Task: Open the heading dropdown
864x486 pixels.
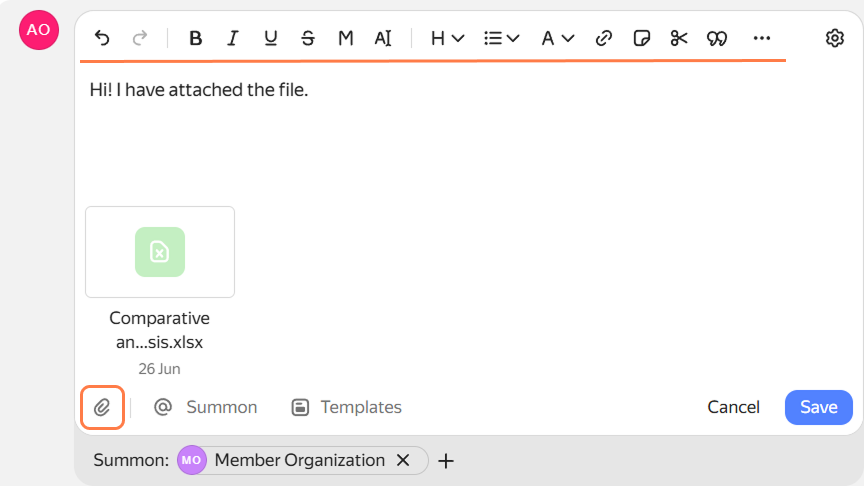Action: [447, 38]
